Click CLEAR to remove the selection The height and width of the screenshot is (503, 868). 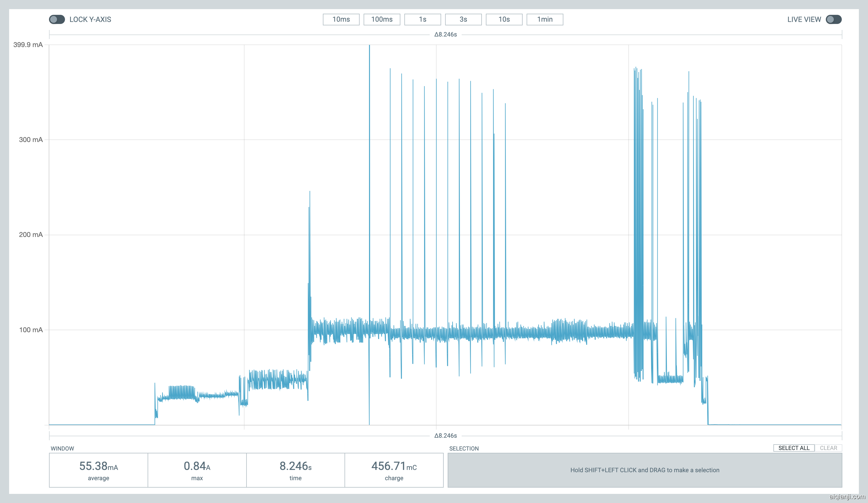point(829,448)
